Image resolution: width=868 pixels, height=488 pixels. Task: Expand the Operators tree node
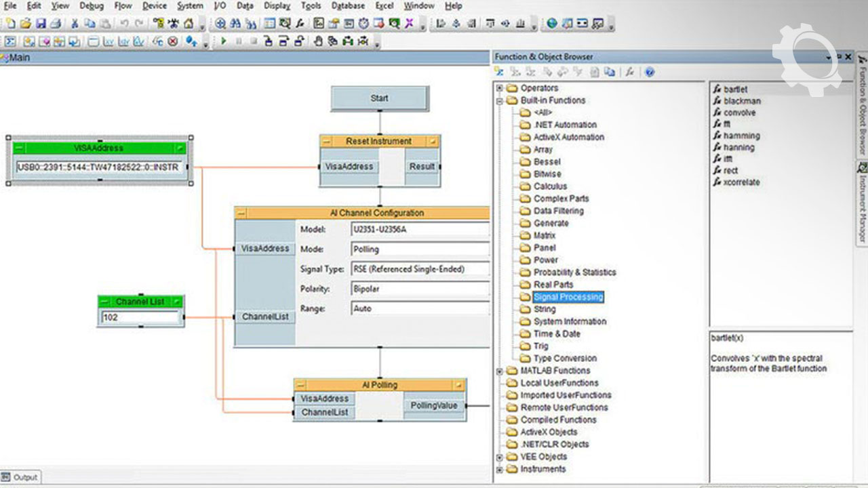pos(500,88)
